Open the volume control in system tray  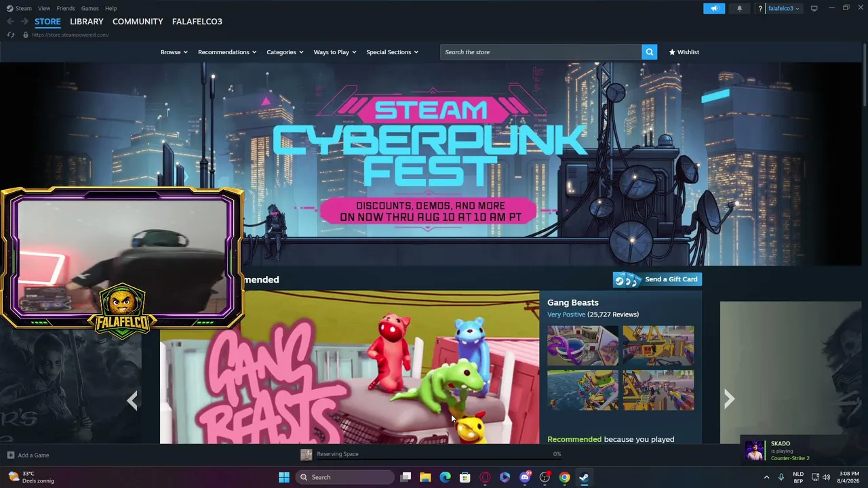(x=826, y=477)
